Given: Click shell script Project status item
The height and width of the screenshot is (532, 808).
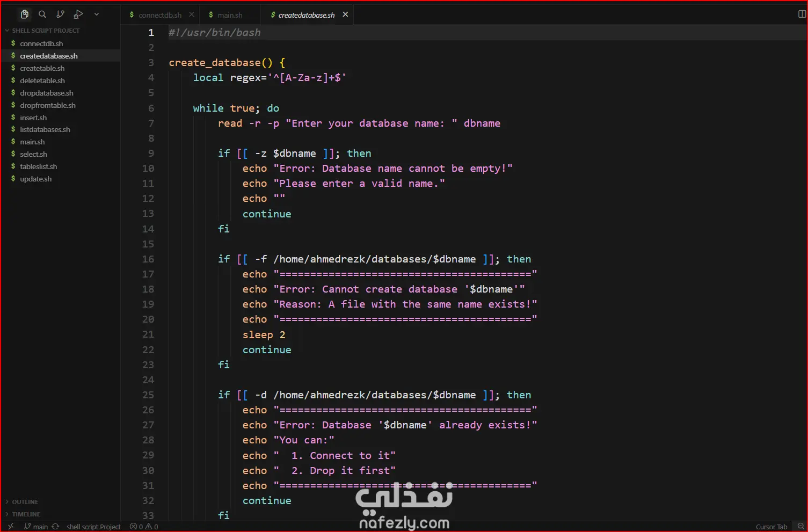Looking at the screenshot, I should [x=93, y=527].
